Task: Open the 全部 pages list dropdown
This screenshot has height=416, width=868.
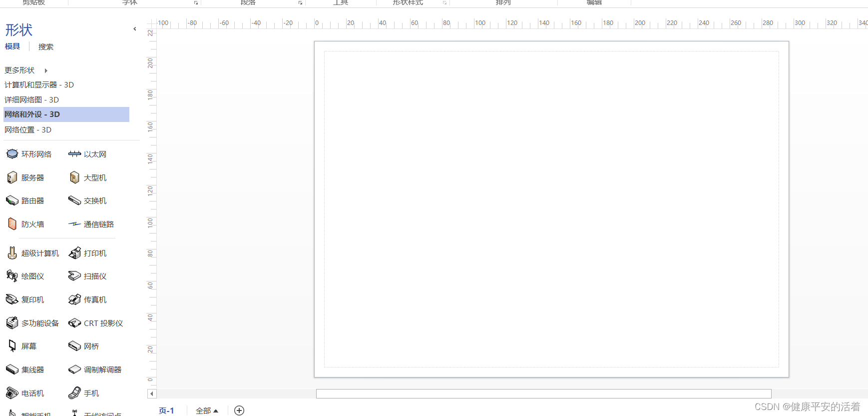Action: pyautogui.click(x=207, y=410)
